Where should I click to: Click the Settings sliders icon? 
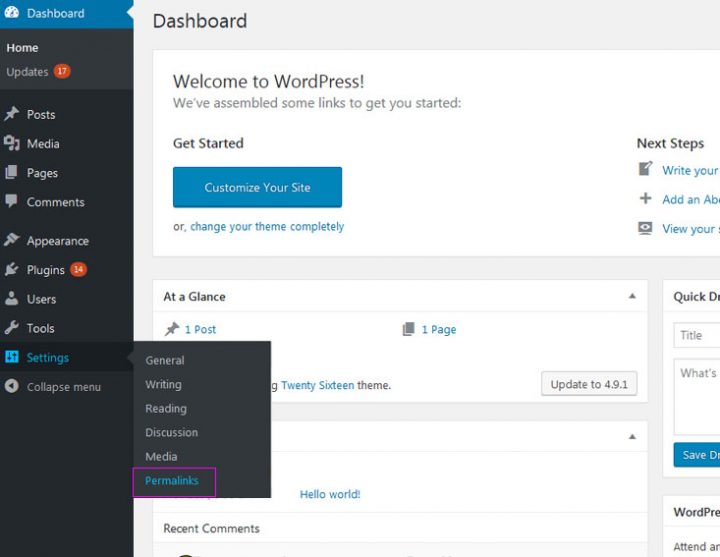(x=11, y=357)
